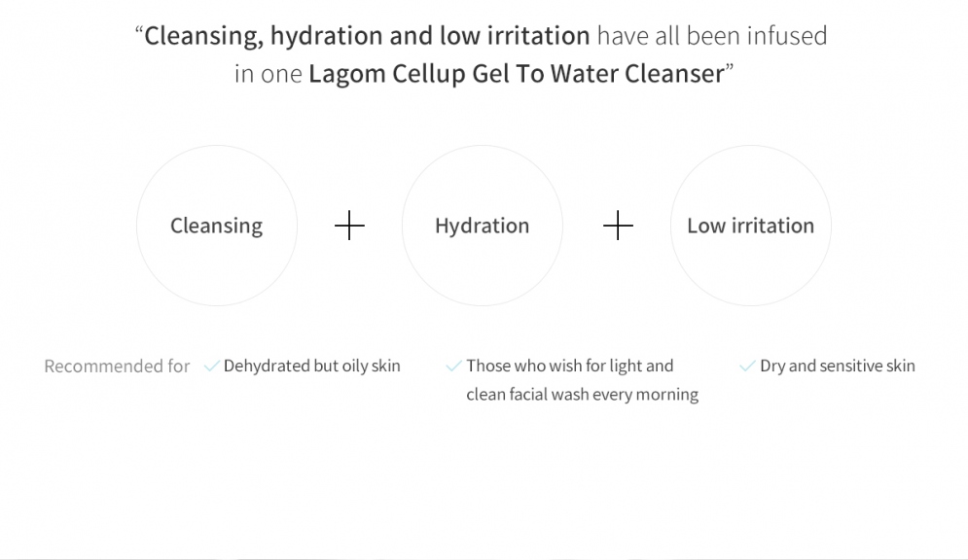
Task: Click the in one text in headline
Action: (x=268, y=73)
